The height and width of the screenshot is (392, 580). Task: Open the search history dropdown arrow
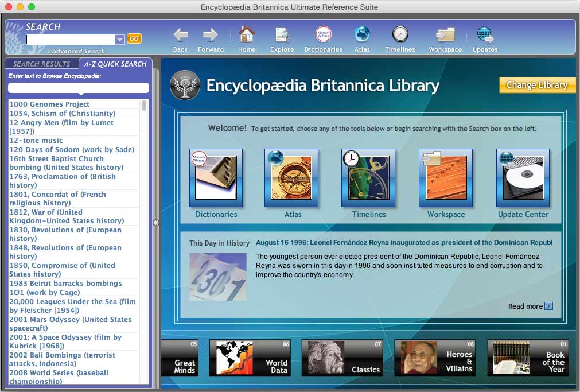(x=119, y=39)
